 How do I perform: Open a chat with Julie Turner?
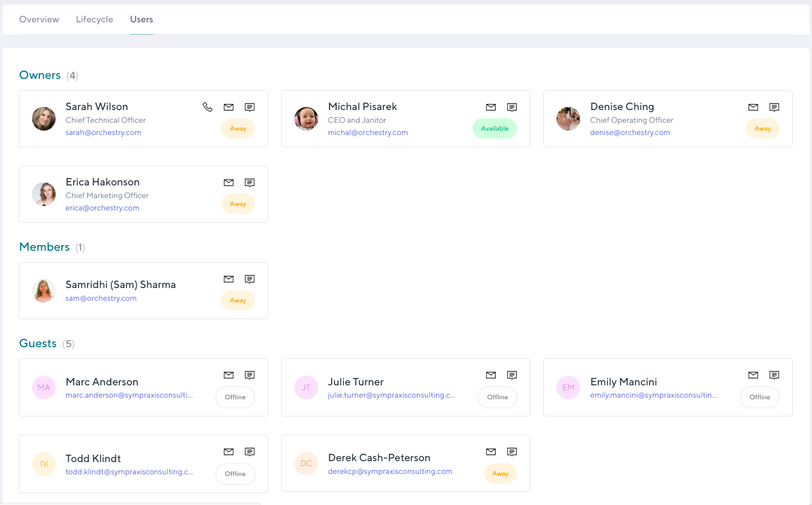(512, 375)
